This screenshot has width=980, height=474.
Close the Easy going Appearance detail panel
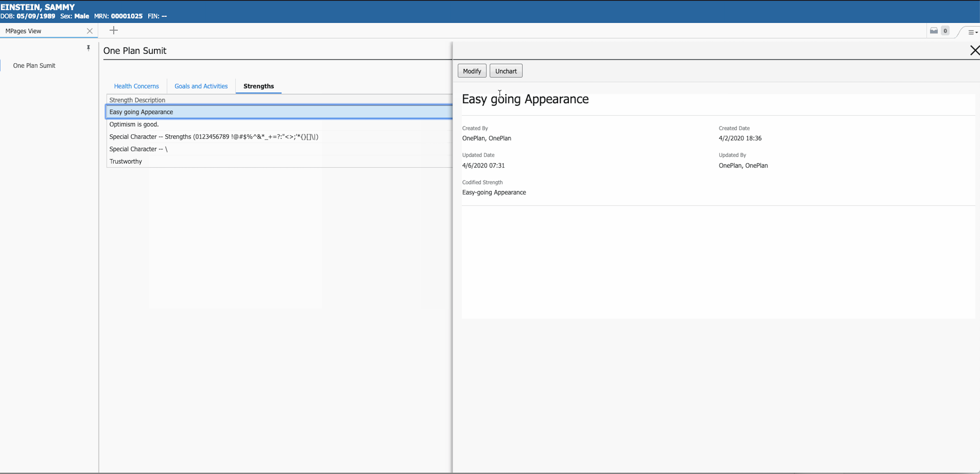[x=975, y=50]
